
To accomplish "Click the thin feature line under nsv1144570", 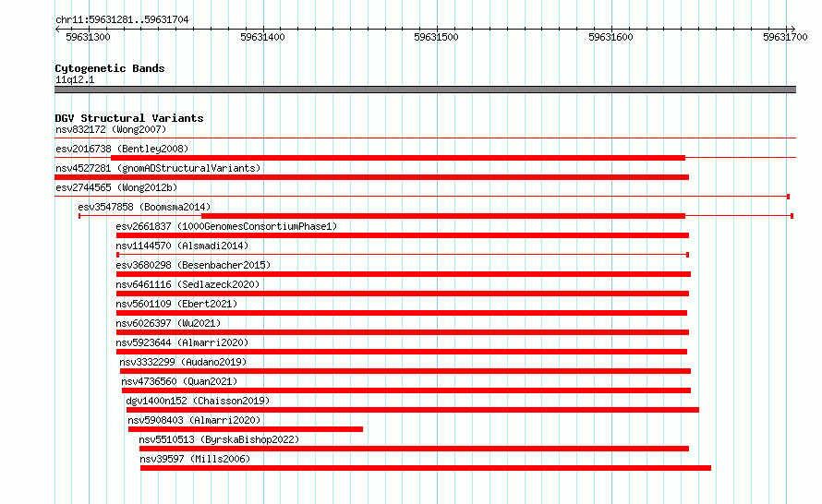I will 402,255.
